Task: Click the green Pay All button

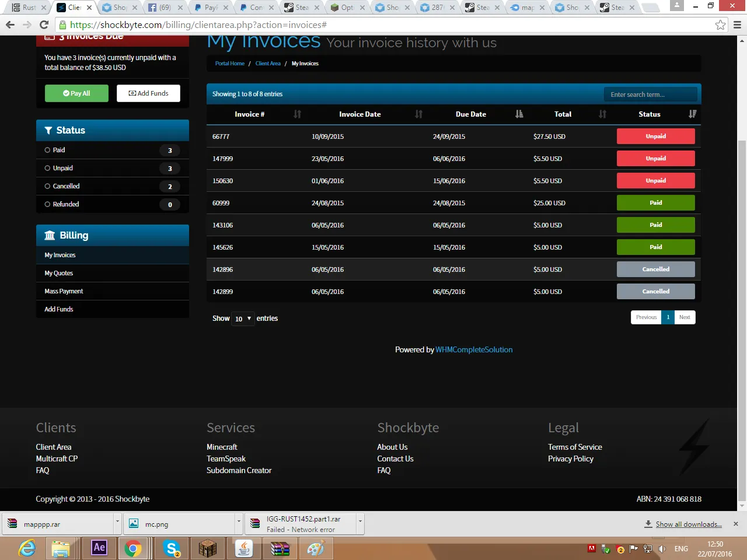Action: tap(76, 93)
